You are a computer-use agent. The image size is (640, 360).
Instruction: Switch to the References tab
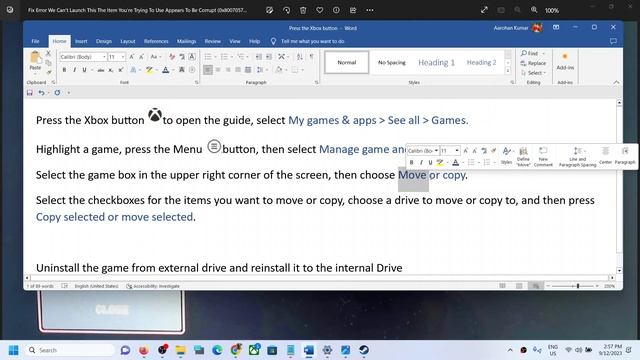coord(156,41)
